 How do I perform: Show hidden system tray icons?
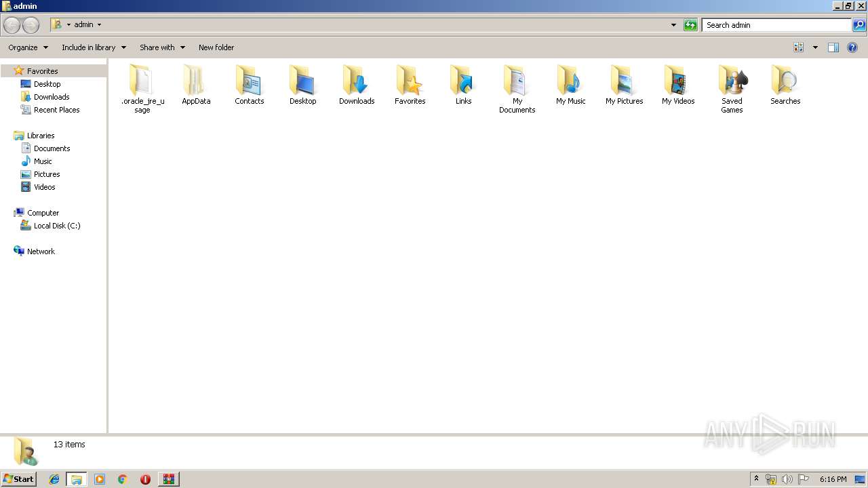[756, 479]
